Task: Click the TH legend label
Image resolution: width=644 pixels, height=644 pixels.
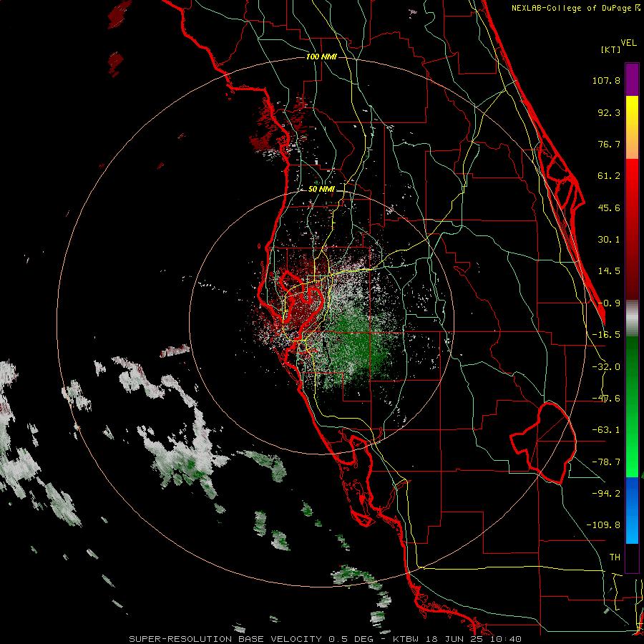Action: click(615, 557)
